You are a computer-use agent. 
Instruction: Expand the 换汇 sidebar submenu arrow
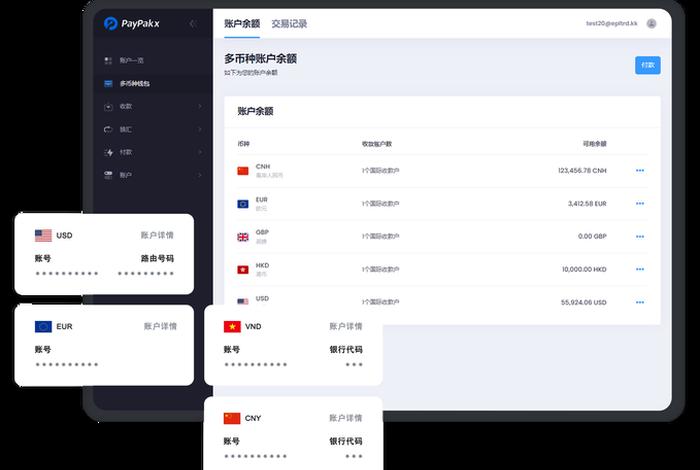tap(199, 129)
